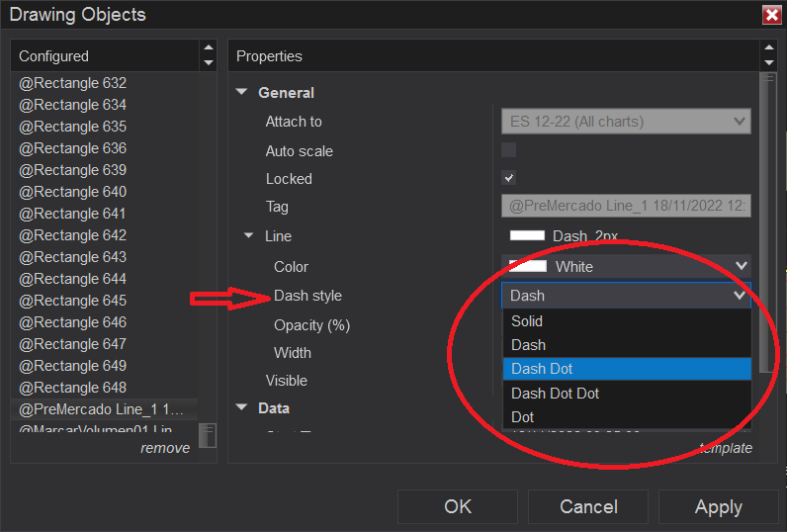Choose Dash Dot Dot from list
787x532 pixels.
(x=555, y=393)
